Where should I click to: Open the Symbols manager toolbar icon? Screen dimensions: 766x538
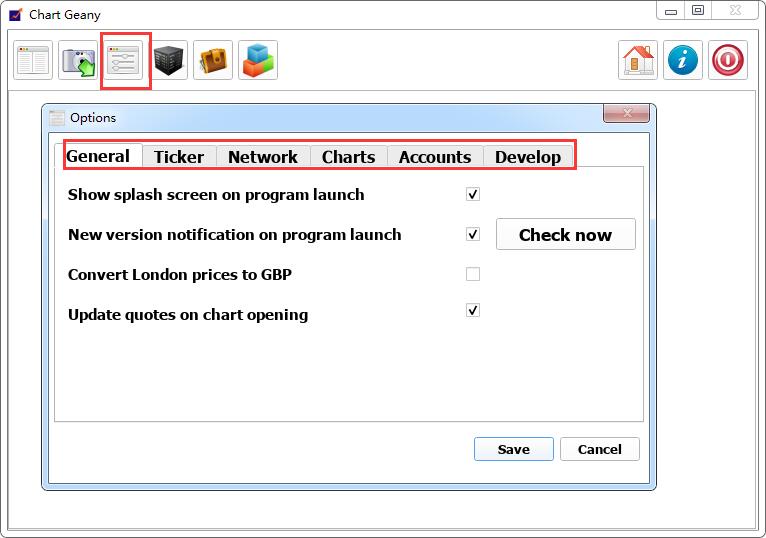point(33,60)
